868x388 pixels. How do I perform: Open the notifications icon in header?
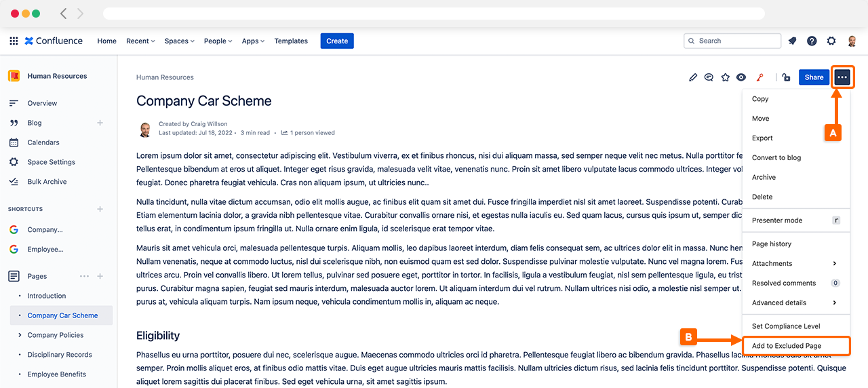(x=792, y=41)
